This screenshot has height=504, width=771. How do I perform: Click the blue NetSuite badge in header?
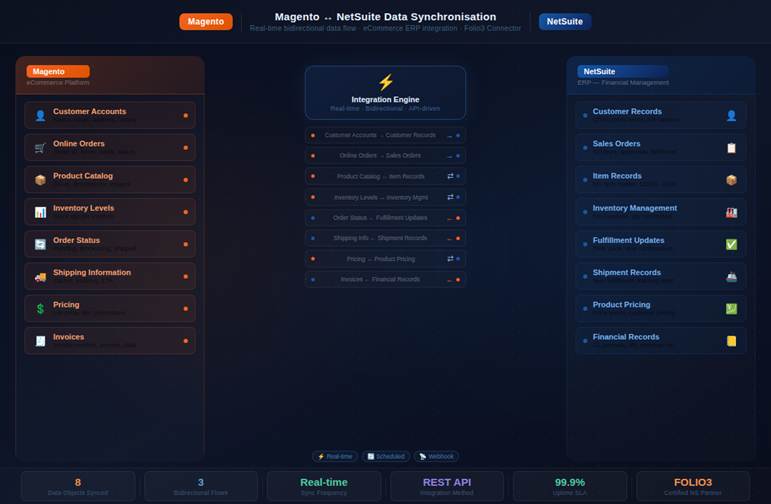point(564,22)
